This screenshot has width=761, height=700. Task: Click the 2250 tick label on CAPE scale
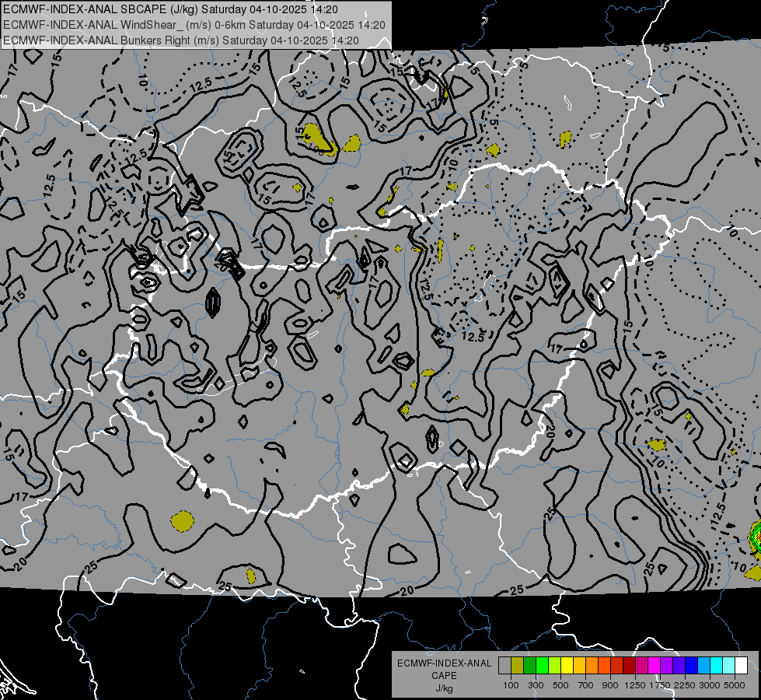coord(684,685)
